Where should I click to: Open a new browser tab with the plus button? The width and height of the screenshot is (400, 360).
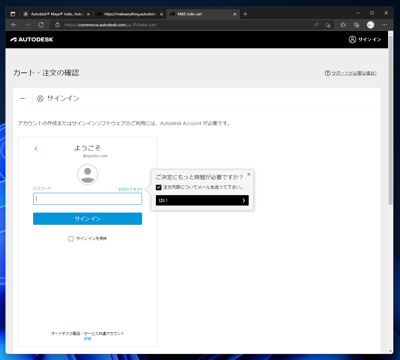[x=245, y=14]
